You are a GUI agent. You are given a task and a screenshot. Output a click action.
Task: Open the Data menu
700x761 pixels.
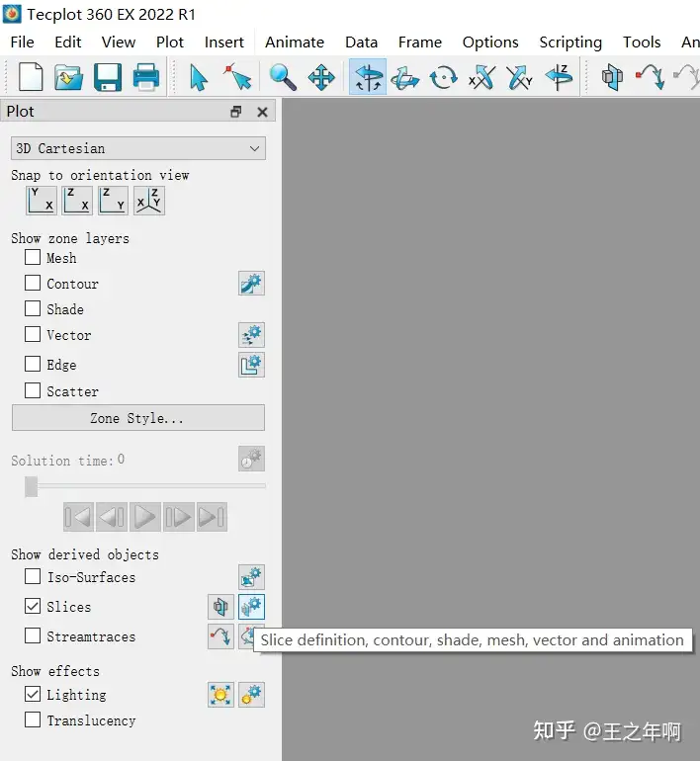tap(361, 42)
